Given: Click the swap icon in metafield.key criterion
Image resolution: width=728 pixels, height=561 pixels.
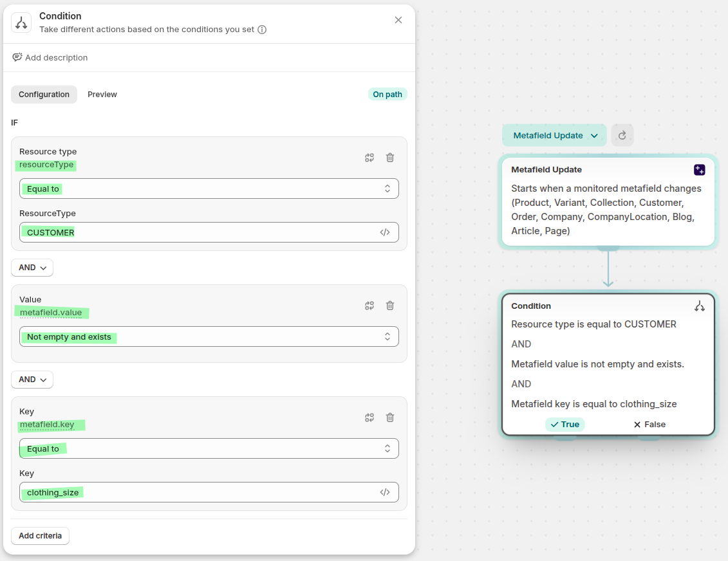Looking at the screenshot, I should point(369,418).
